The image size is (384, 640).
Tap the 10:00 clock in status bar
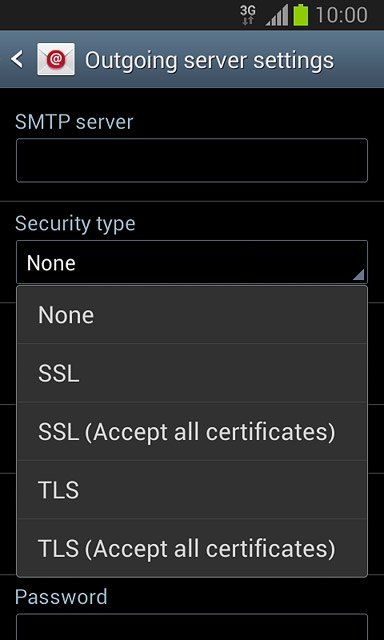pos(342,16)
